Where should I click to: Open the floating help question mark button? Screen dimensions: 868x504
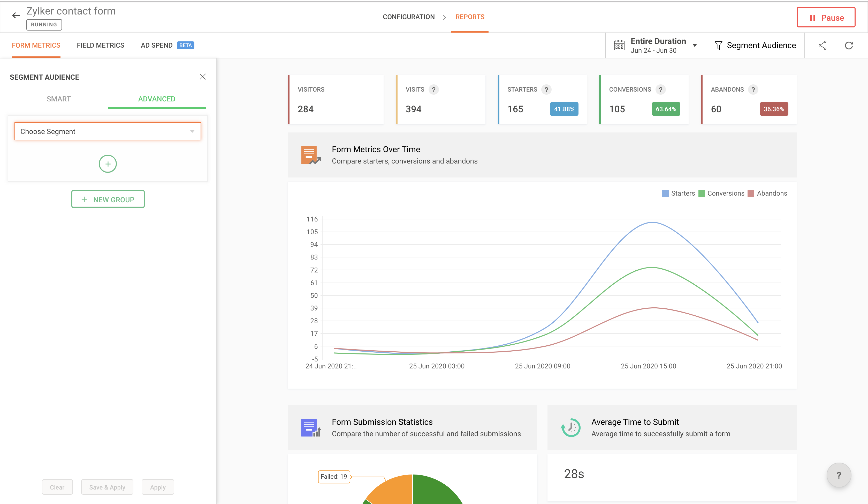(x=839, y=475)
